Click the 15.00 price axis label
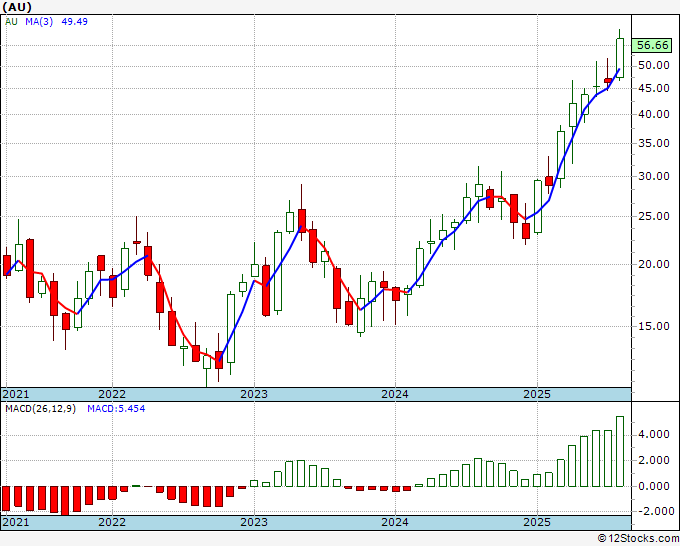Viewport: 680px width, 546px height. (654, 326)
